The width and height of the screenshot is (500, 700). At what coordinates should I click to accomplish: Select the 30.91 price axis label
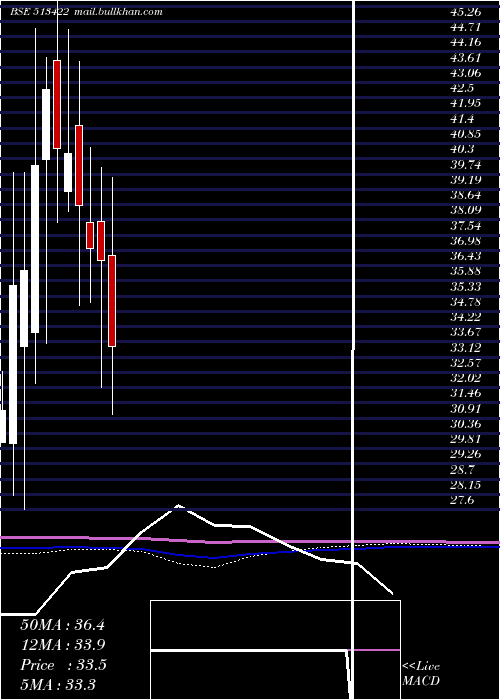click(x=465, y=408)
